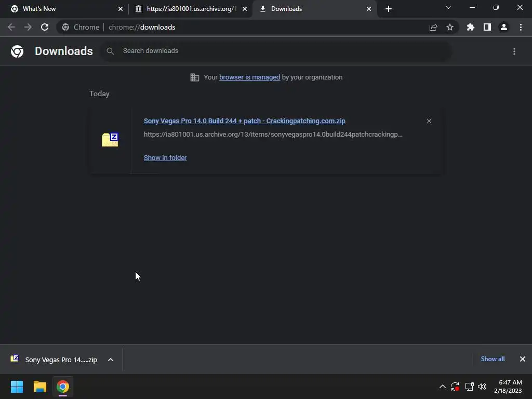Bookmark this page with the star icon
Image resolution: width=532 pixels, height=399 pixels.
(450, 27)
